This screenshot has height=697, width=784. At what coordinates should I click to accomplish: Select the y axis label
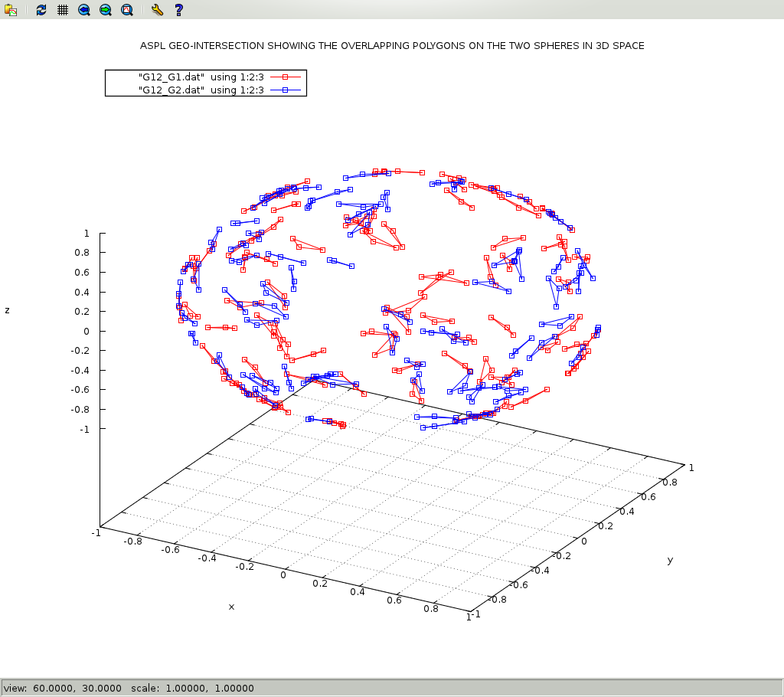point(670,560)
